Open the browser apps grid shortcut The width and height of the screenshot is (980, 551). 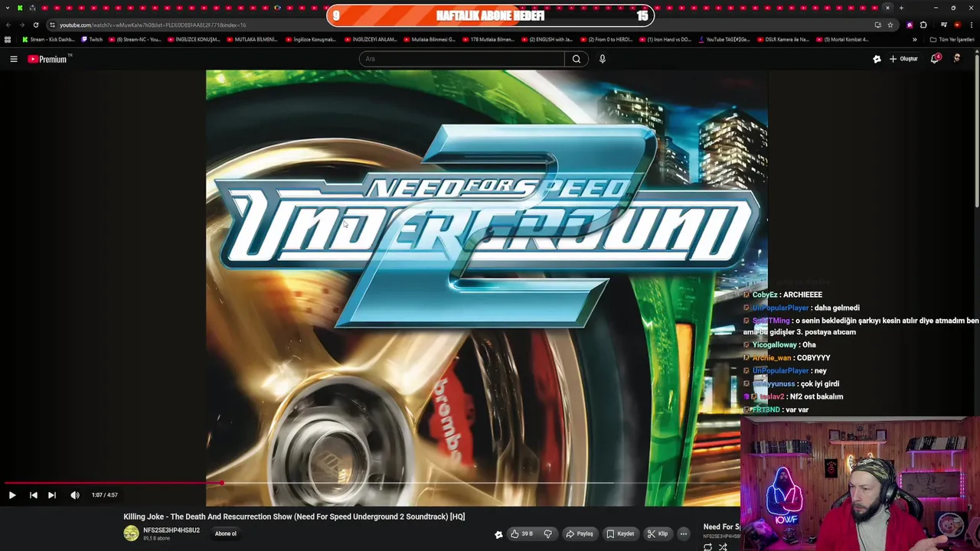click(8, 39)
